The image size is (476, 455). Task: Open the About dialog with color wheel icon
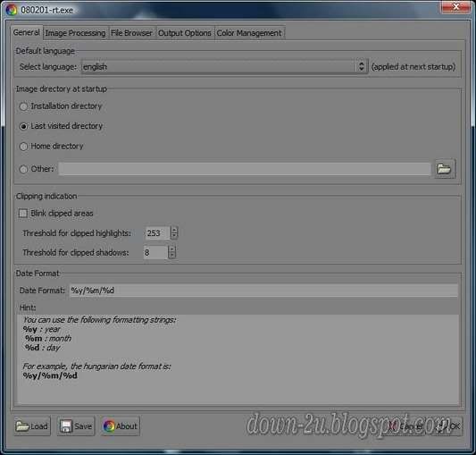[121, 426]
